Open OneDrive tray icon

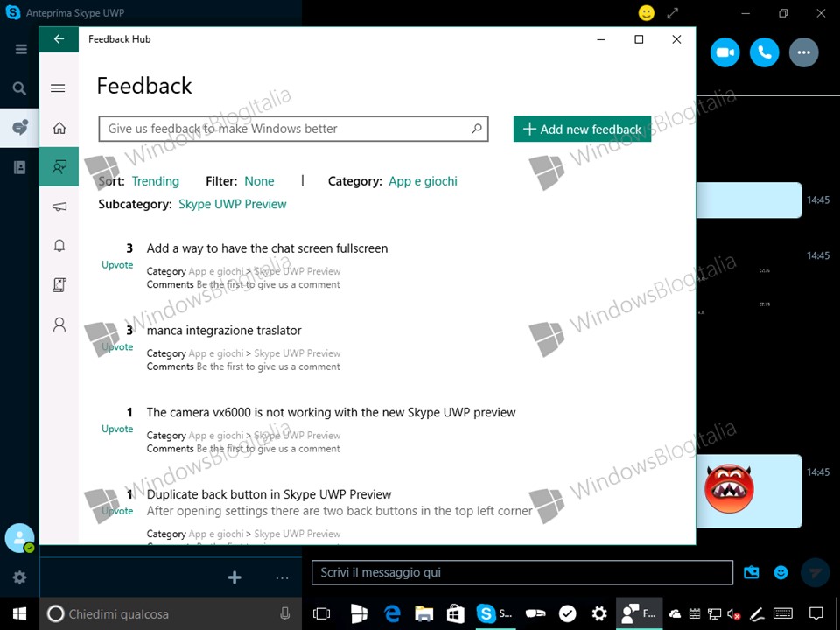[675, 614]
